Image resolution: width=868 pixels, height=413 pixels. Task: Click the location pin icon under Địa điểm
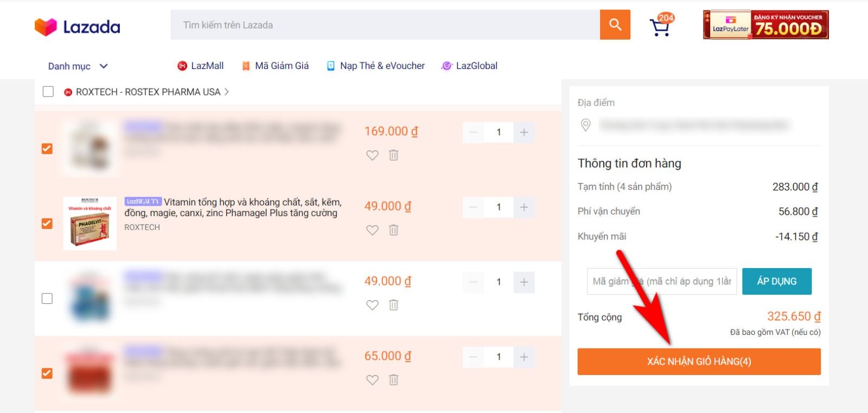pyautogui.click(x=586, y=125)
